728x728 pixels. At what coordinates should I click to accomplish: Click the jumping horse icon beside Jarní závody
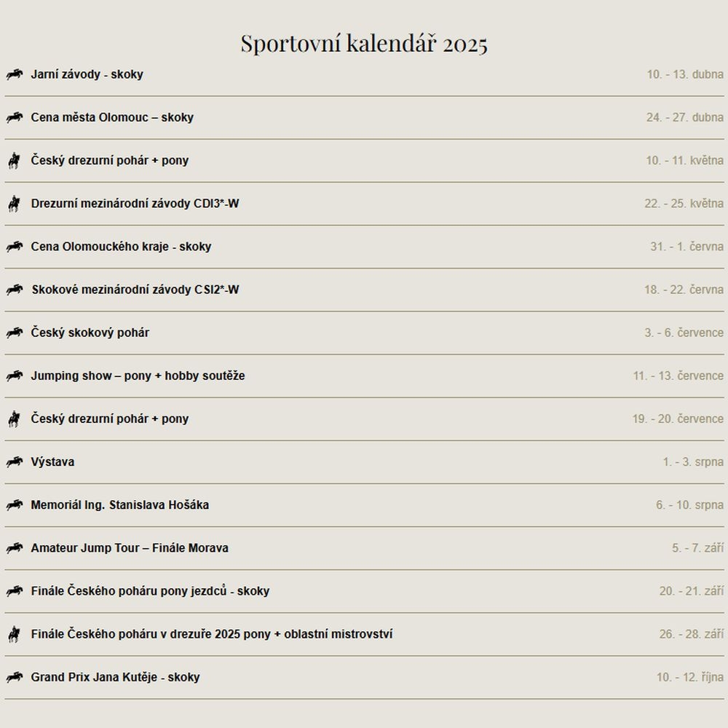tap(15, 74)
